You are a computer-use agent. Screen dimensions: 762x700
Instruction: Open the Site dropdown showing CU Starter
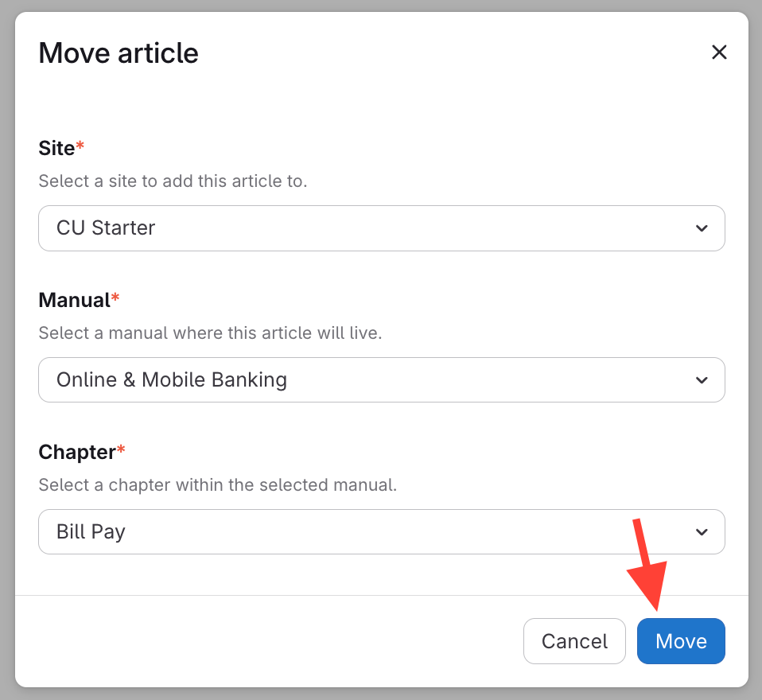[x=380, y=228]
